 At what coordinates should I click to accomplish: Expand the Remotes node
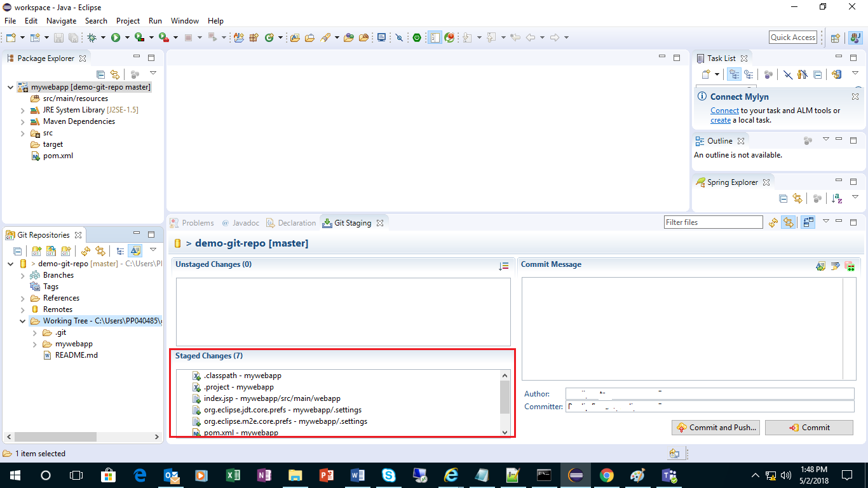click(x=23, y=309)
